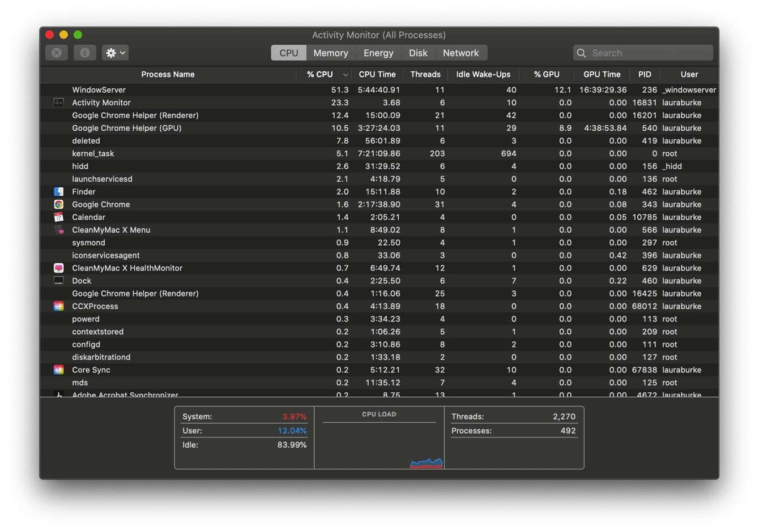Screen dimensions: 759x532
Task: Select the contextstored process row
Action: point(379,332)
